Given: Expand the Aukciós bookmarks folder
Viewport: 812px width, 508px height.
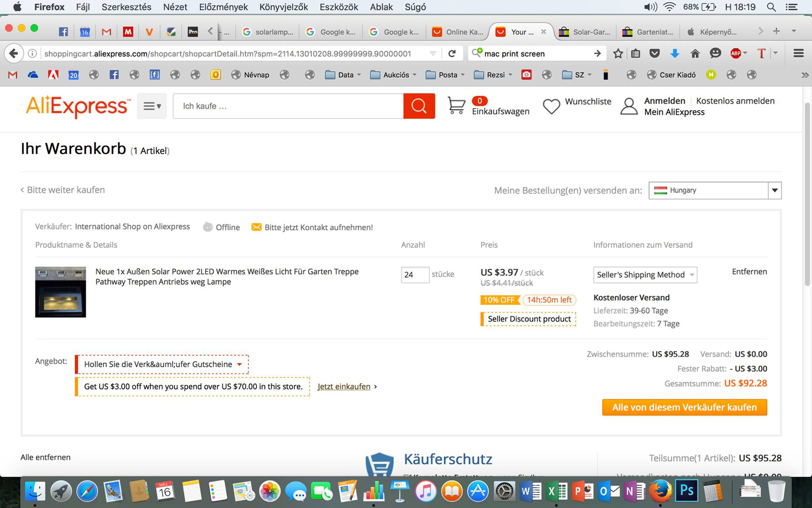Looking at the screenshot, I should (x=393, y=75).
